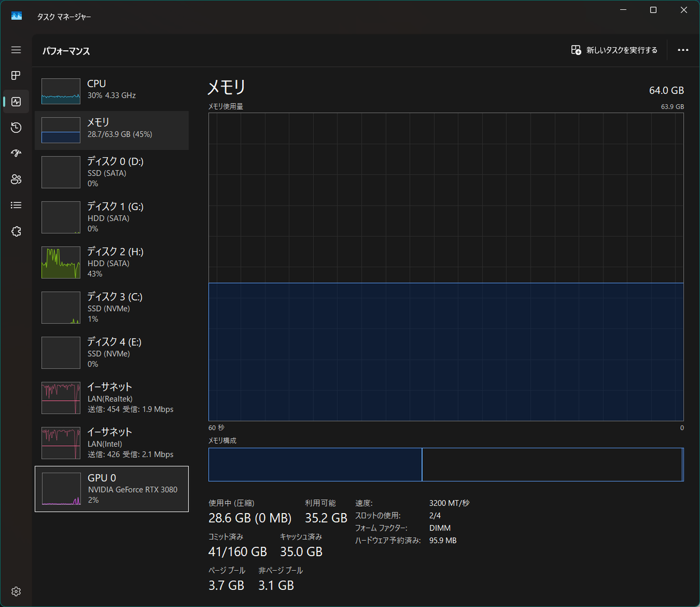
Task: Open the Users page icon
Action: coord(16,179)
